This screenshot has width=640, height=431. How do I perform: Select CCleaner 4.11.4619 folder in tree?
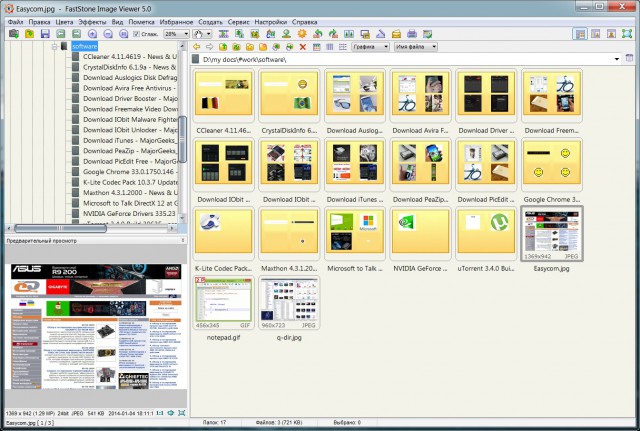(x=130, y=57)
